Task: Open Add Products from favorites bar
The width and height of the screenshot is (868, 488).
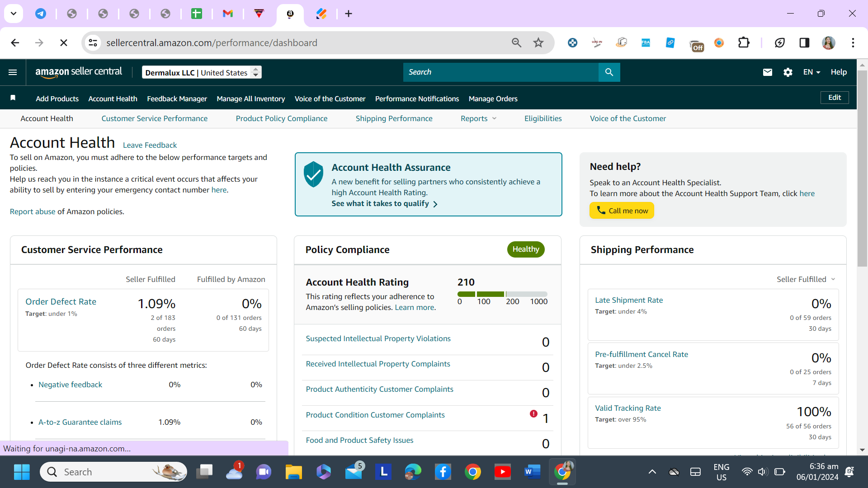Action: pyautogui.click(x=57, y=99)
